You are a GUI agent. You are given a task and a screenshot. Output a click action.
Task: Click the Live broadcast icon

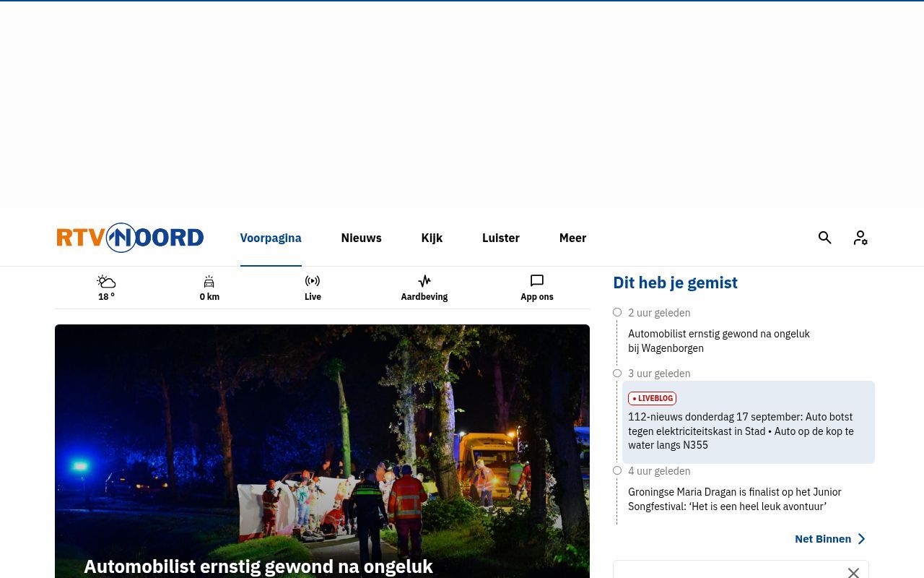(x=313, y=281)
